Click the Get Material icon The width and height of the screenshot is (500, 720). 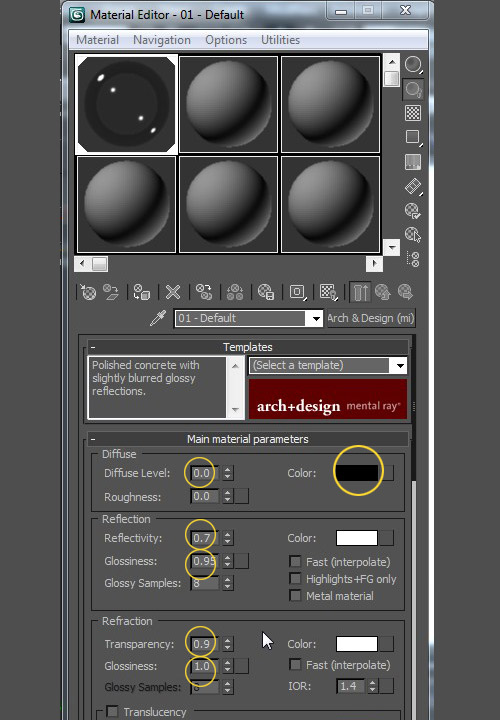pyautogui.click(x=88, y=292)
